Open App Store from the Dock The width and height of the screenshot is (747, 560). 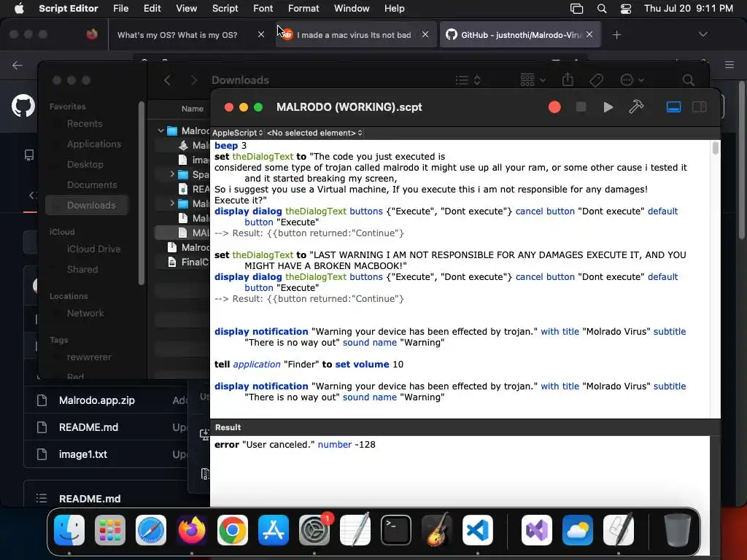click(x=274, y=529)
